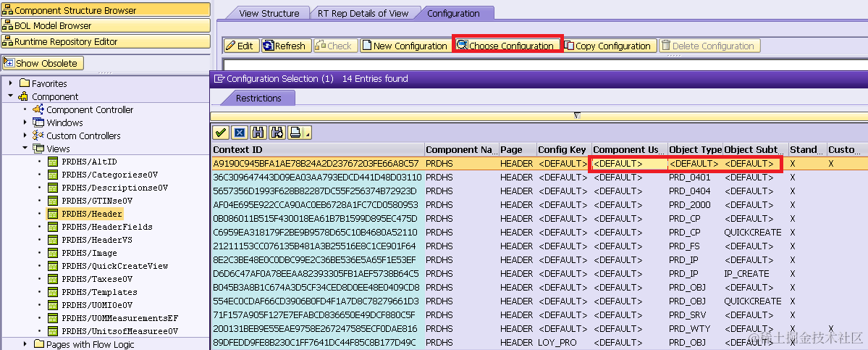Click the Check button
This screenshot has height=350, width=868.
[334, 46]
